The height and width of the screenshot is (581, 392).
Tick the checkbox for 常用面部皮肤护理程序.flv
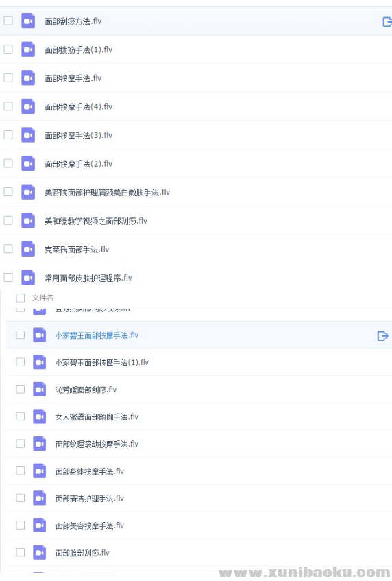[8, 278]
